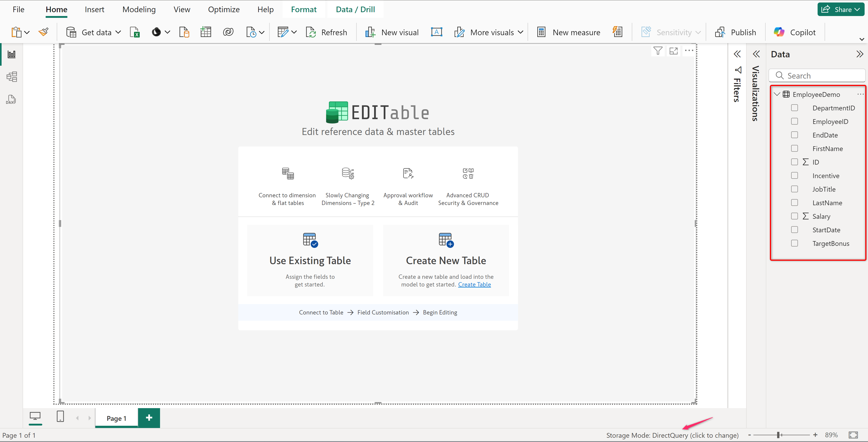Switch to the Model view icon
Viewport: 868px width, 442px height.
tap(12, 77)
